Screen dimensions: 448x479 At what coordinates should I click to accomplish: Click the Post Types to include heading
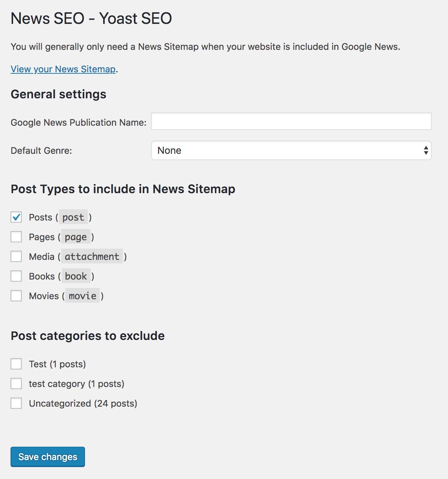tap(123, 189)
